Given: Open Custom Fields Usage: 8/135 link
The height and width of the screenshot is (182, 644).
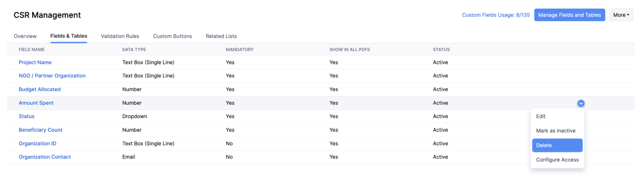Looking at the screenshot, I should [496, 15].
